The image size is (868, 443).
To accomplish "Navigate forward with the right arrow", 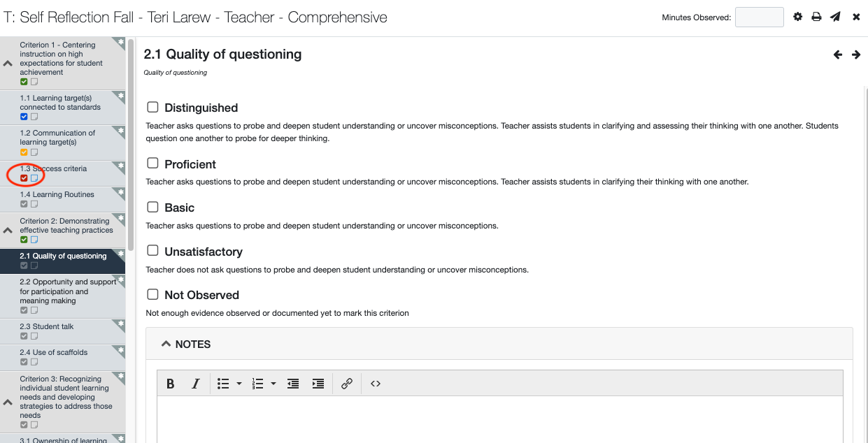I will (856, 53).
